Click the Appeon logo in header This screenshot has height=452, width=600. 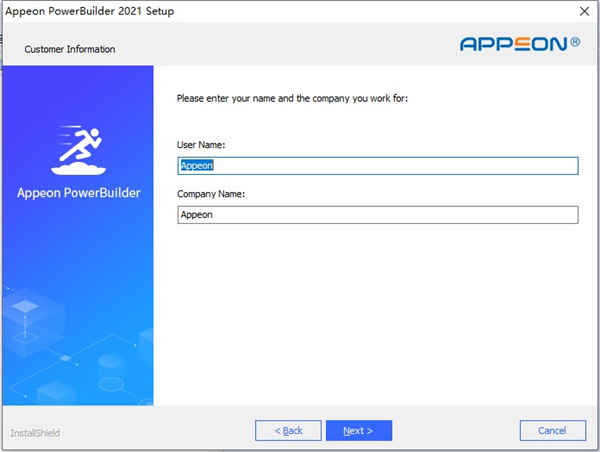pyautogui.click(x=520, y=44)
